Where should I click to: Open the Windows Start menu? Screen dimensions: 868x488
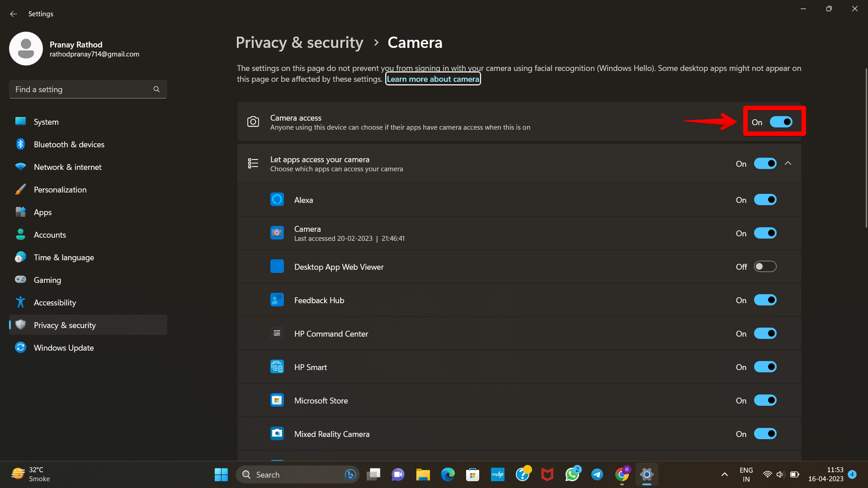pyautogui.click(x=221, y=474)
